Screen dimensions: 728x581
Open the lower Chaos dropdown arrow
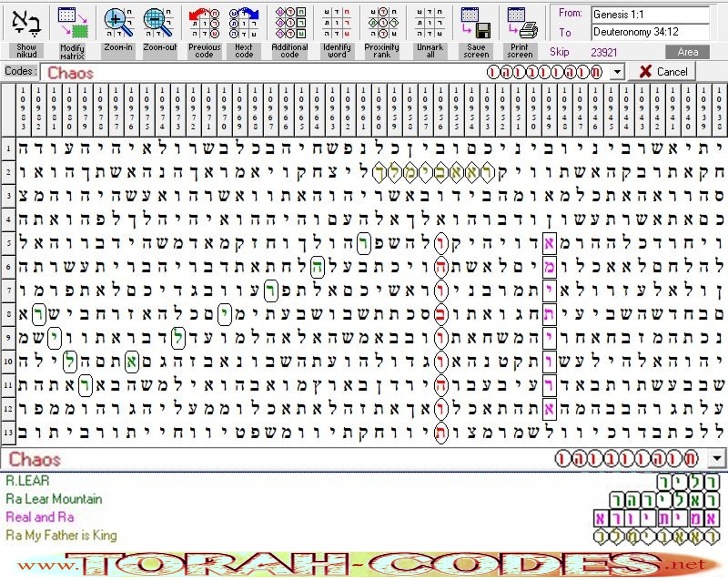(x=717, y=459)
